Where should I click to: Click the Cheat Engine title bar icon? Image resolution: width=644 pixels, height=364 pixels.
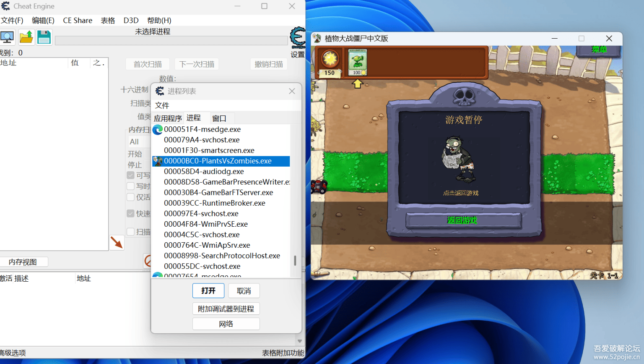click(x=5, y=6)
